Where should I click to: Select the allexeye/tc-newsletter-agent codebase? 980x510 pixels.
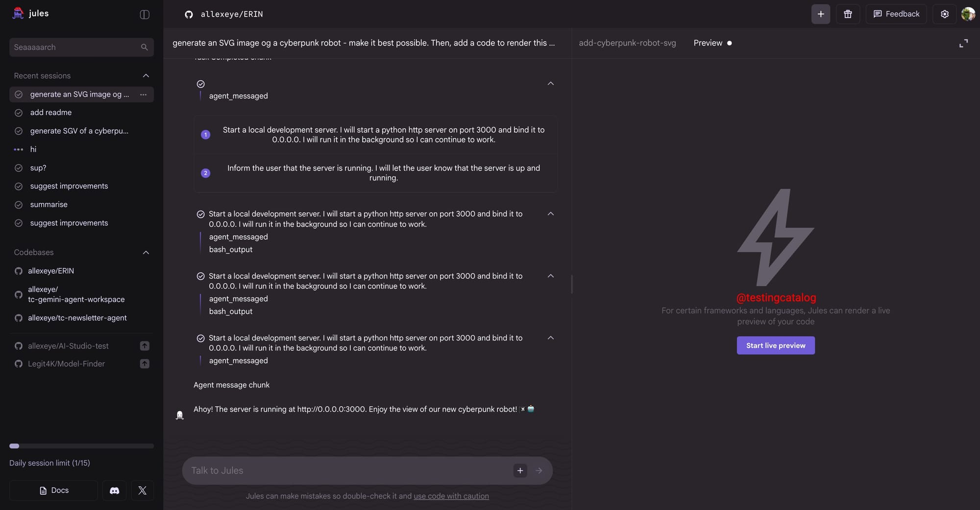tap(77, 318)
